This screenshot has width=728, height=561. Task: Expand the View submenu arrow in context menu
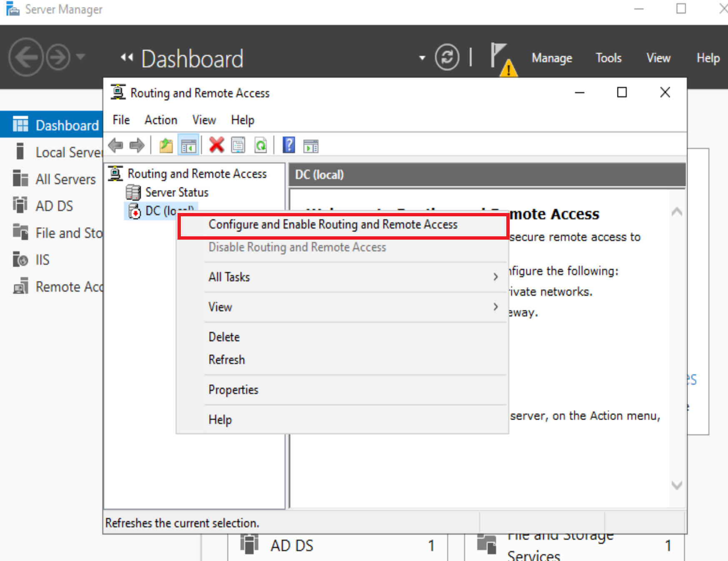pyautogui.click(x=495, y=307)
